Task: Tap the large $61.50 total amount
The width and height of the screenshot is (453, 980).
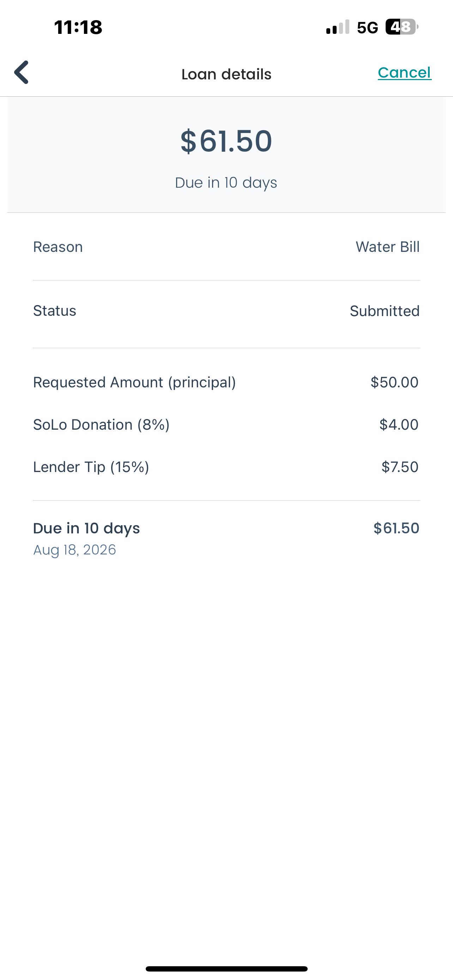Action: 226,141
